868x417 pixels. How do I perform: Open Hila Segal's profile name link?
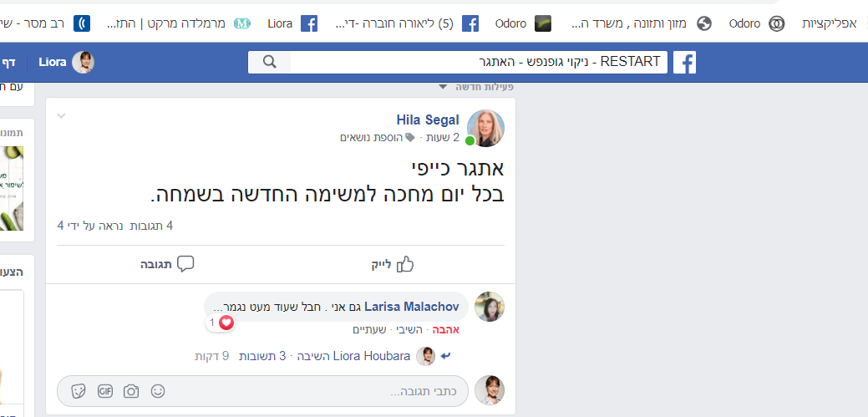[428, 120]
